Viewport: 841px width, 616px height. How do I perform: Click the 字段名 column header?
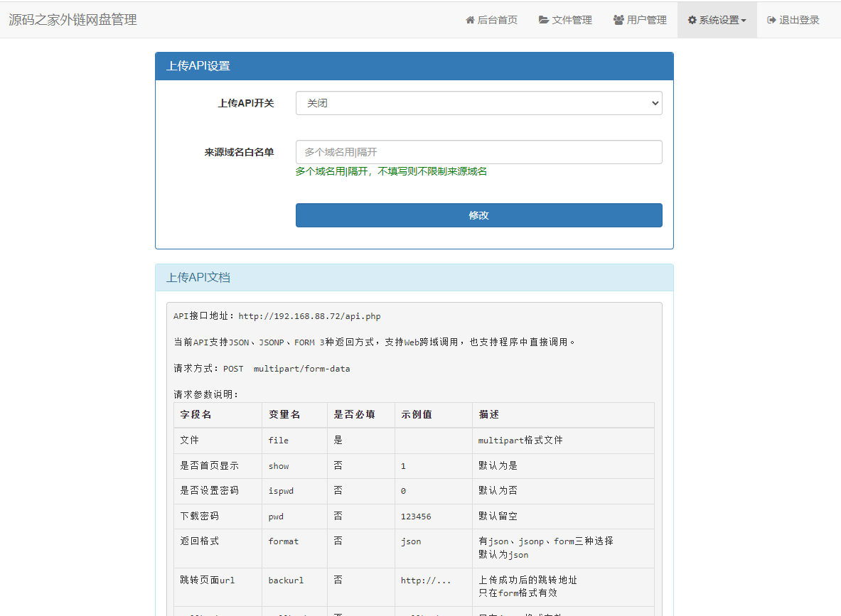point(218,415)
